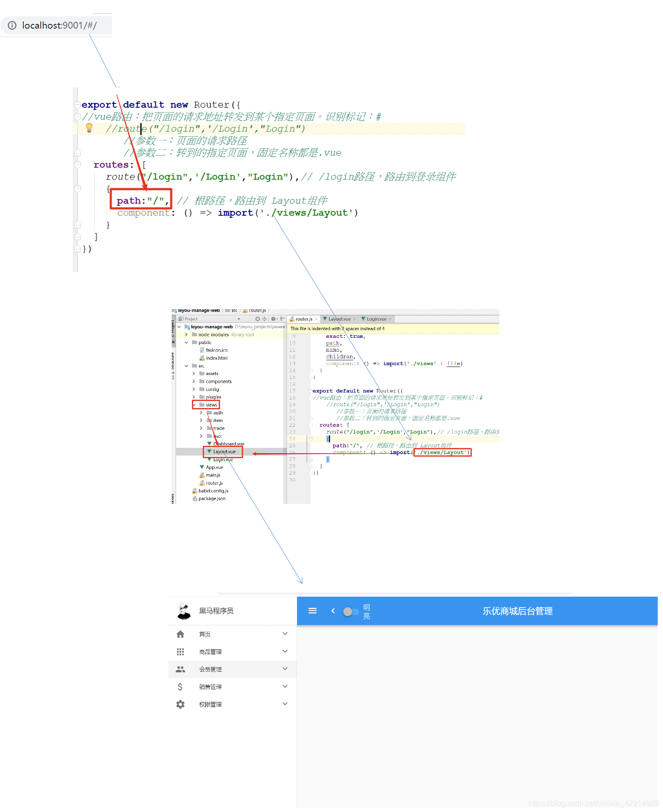Click the 黑马程序员 user avatar

(x=184, y=611)
